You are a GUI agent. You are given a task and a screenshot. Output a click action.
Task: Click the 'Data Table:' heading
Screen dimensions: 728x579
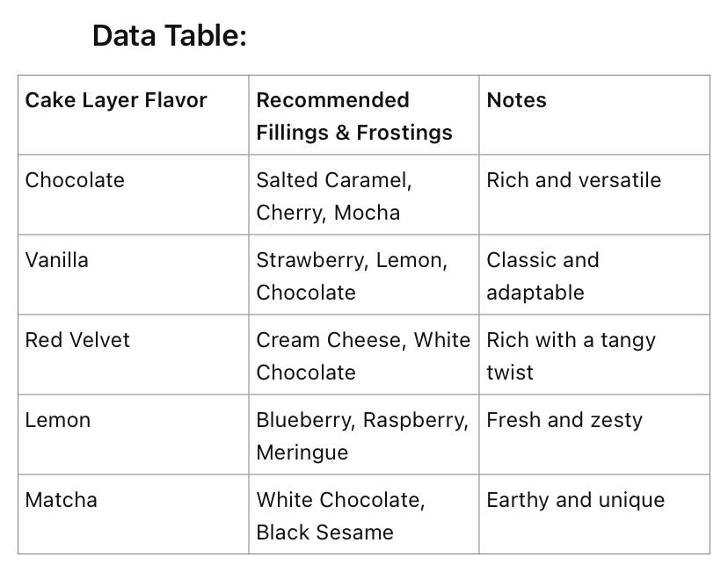tap(170, 36)
